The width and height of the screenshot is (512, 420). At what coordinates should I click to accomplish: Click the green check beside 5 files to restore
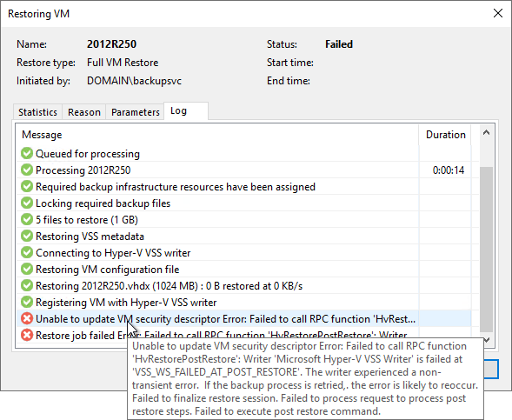(x=27, y=219)
